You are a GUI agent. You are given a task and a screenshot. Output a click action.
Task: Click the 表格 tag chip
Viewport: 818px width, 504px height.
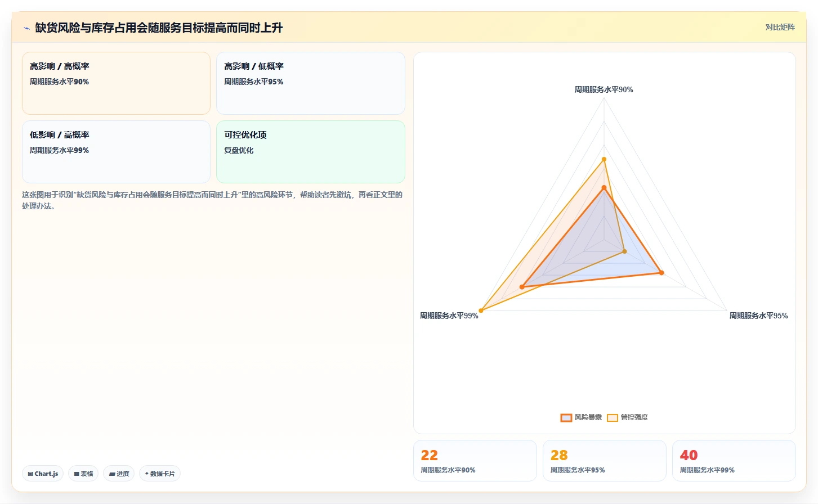[83, 474]
